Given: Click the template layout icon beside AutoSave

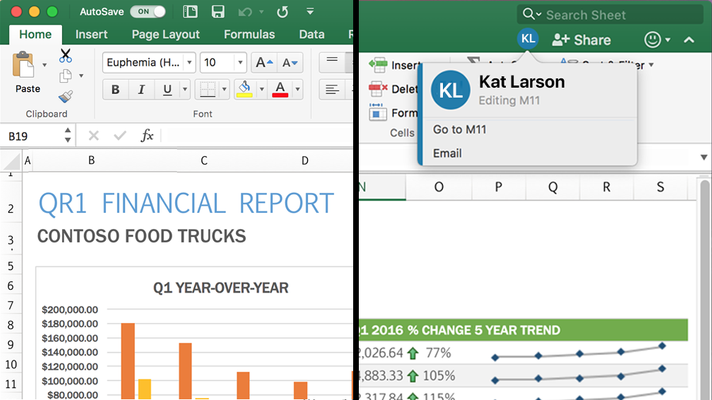Looking at the screenshot, I should click(190, 11).
